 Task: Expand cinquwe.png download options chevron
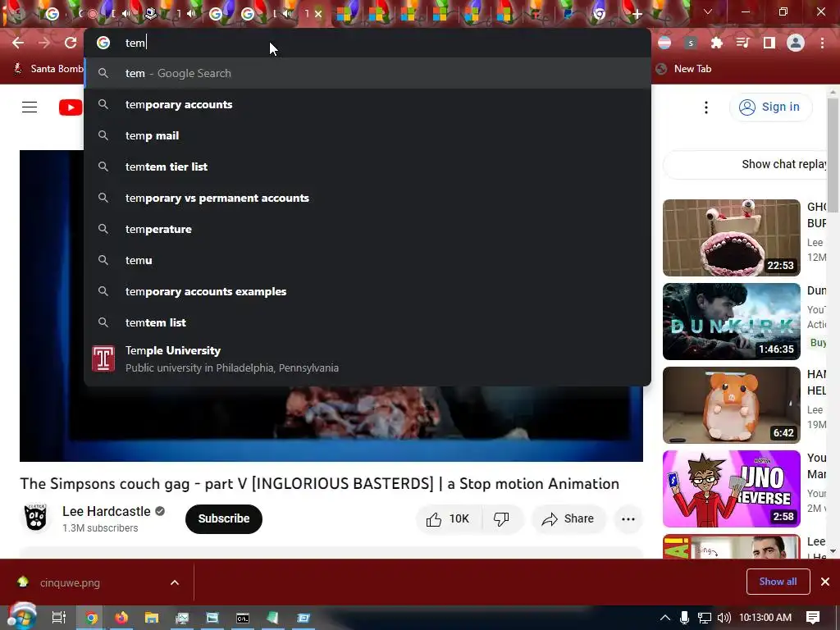(175, 582)
